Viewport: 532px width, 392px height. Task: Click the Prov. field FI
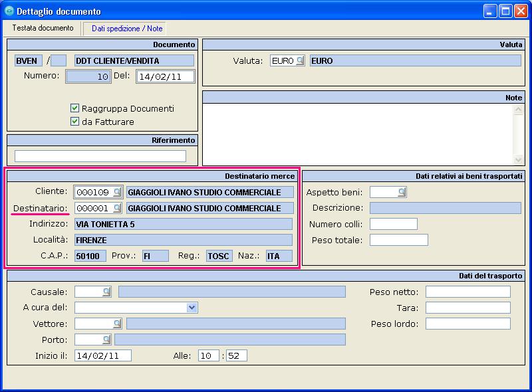(156, 256)
